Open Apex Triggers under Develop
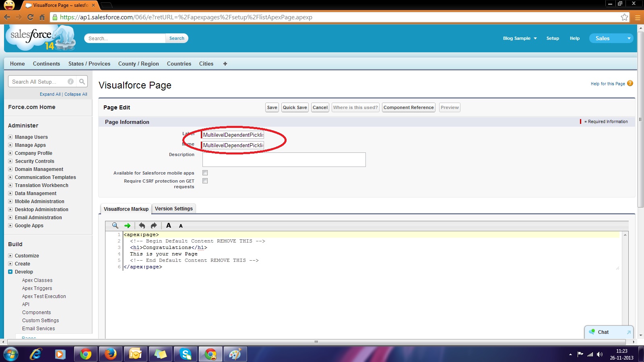This screenshot has height=362, width=644. pyautogui.click(x=37, y=288)
